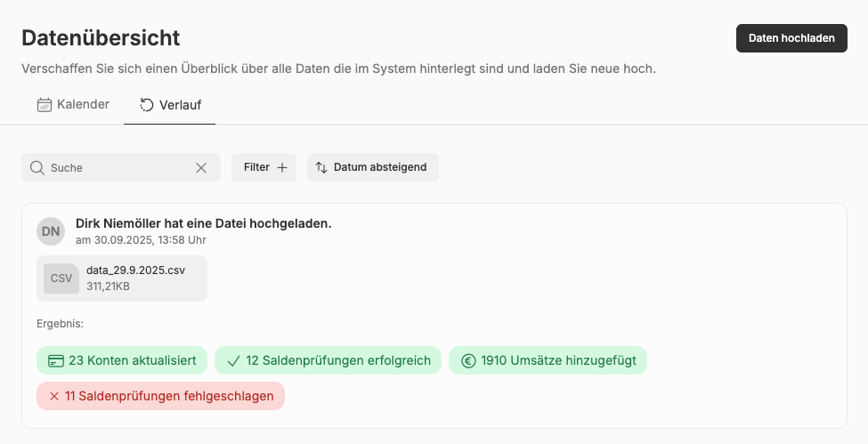868x444 pixels.
Task: Open the Datum absteigend sort dropdown
Action: click(373, 167)
